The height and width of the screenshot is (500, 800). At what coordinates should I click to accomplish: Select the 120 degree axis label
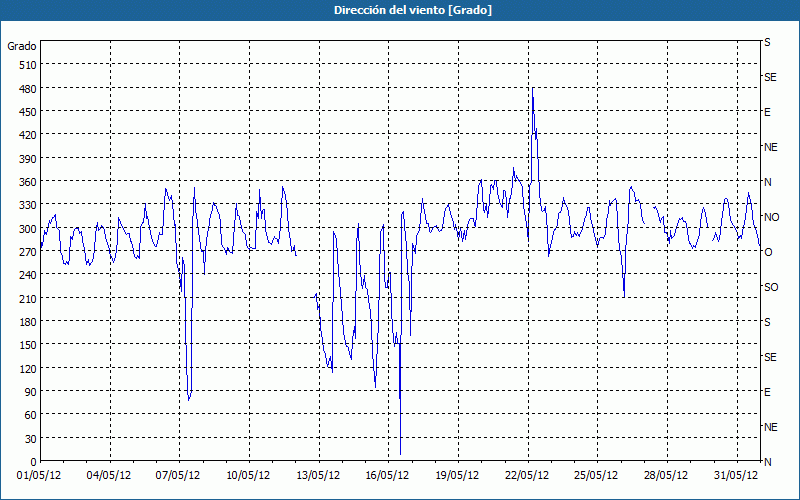(x=28, y=369)
